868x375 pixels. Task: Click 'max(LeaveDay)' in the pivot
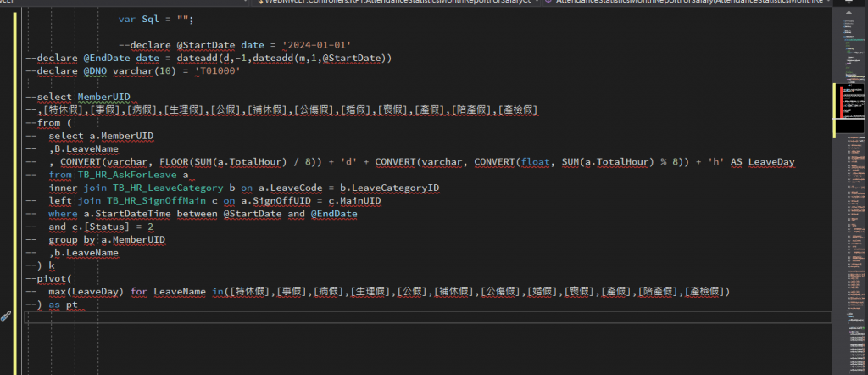pyautogui.click(x=87, y=292)
